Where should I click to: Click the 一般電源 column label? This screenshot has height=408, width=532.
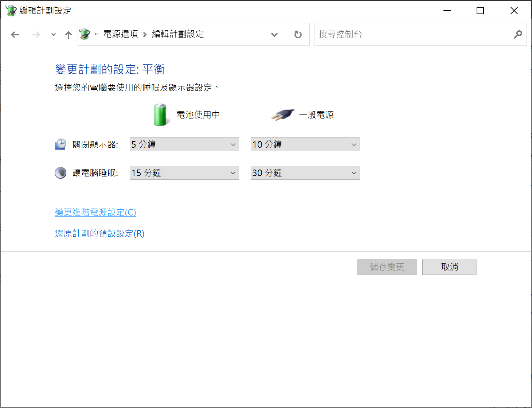[x=316, y=115]
